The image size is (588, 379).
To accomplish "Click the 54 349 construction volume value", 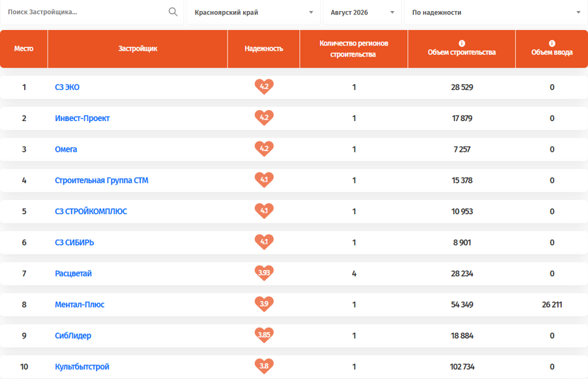I will click(x=462, y=305).
